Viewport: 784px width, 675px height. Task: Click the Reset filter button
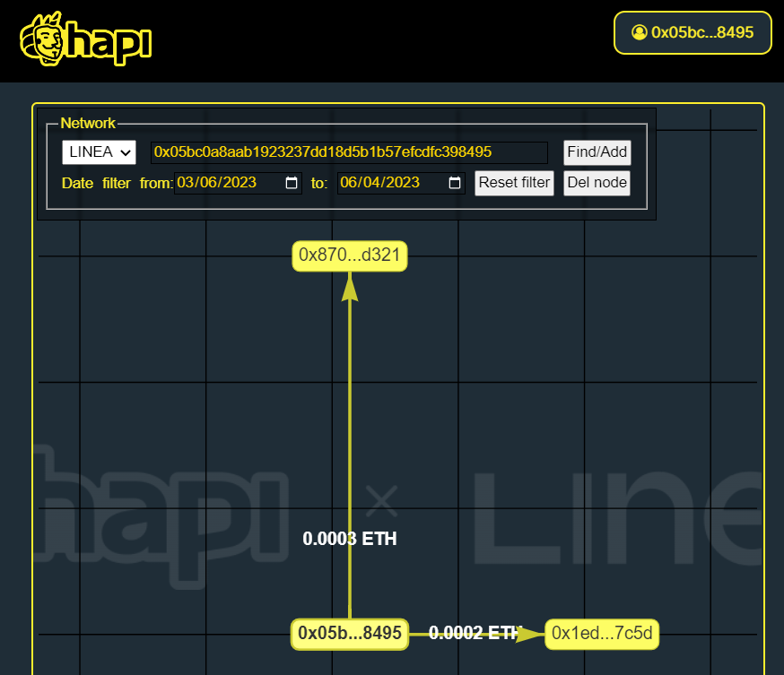pos(514,183)
